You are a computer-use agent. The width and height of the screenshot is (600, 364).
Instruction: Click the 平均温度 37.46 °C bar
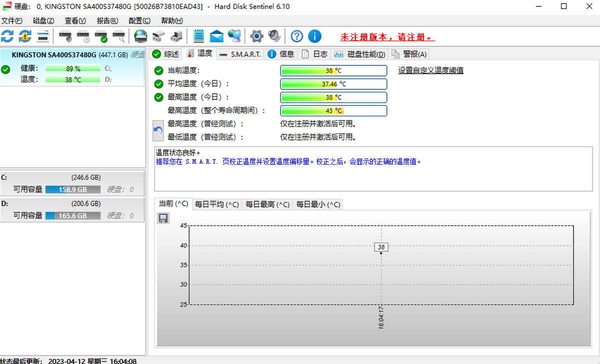[333, 84]
